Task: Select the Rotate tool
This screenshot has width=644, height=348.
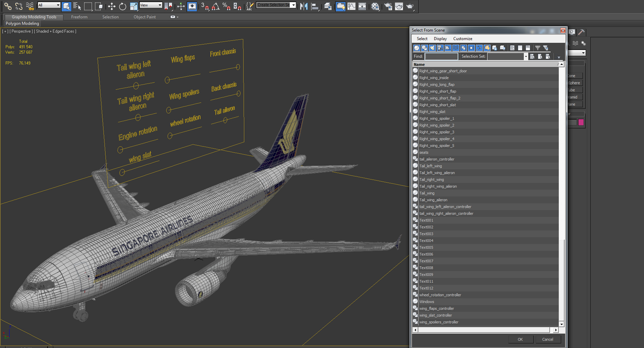Action: pos(123,6)
